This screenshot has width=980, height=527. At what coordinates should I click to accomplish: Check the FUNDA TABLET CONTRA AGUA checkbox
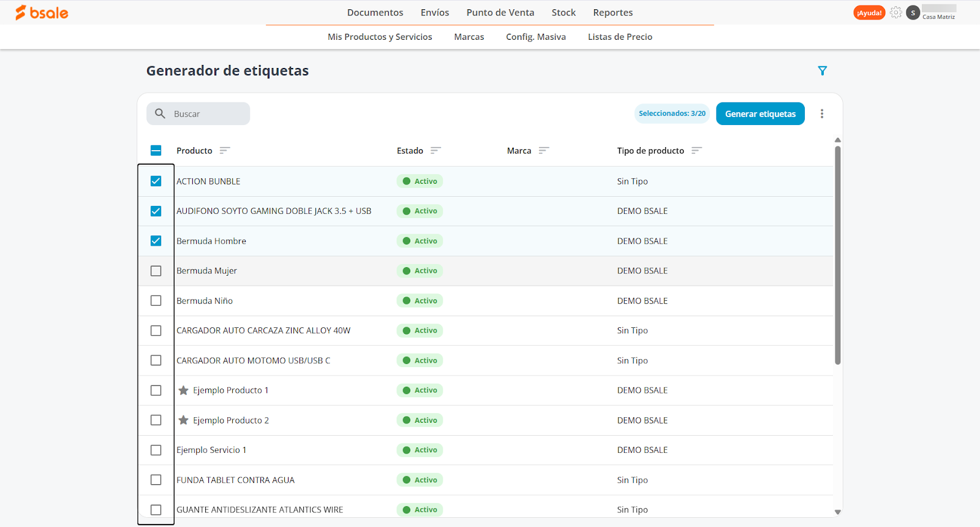click(156, 480)
